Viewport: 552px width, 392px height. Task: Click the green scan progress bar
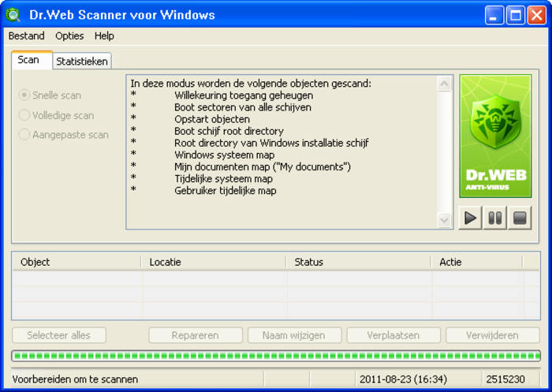[x=276, y=356]
